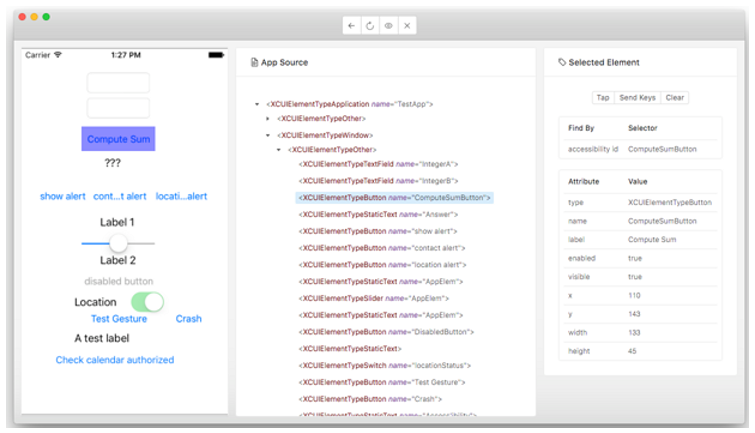This screenshot has width=755, height=433.
Task: Expand the XCUIElementTypeApplication TestApp node
Action: tap(257, 104)
